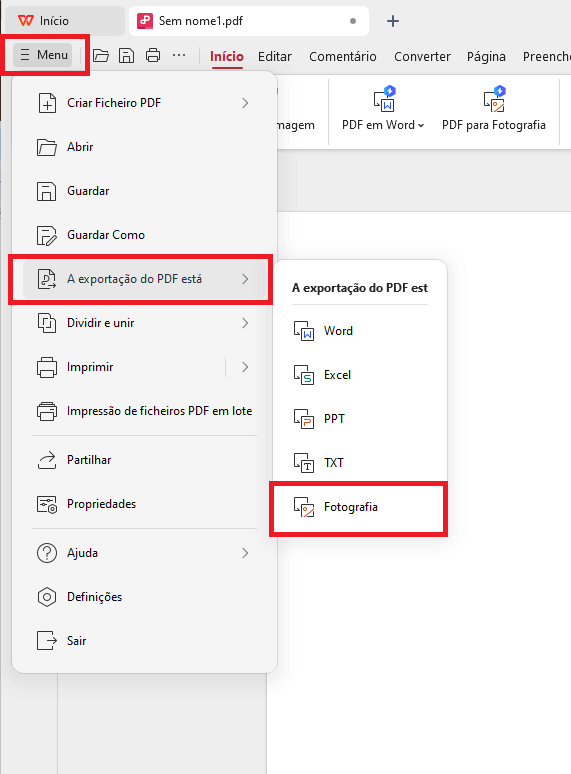The width and height of the screenshot is (571, 774).
Task: Click the Menu button
Action: point(44,55)
